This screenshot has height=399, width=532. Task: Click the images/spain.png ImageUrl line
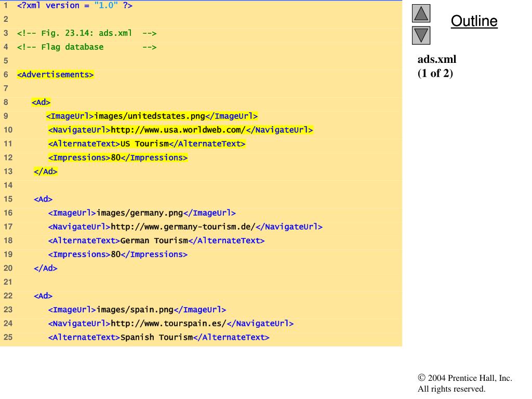coord(137,310)
